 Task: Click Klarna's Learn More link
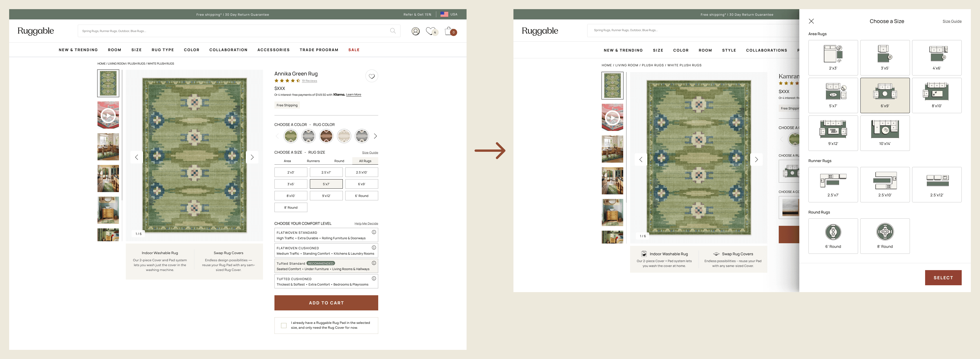pyautogui.click(x=353, y=95)
